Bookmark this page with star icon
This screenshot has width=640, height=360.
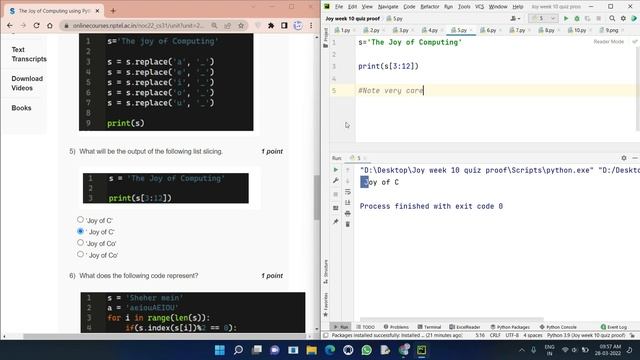(x=241, y=25)
